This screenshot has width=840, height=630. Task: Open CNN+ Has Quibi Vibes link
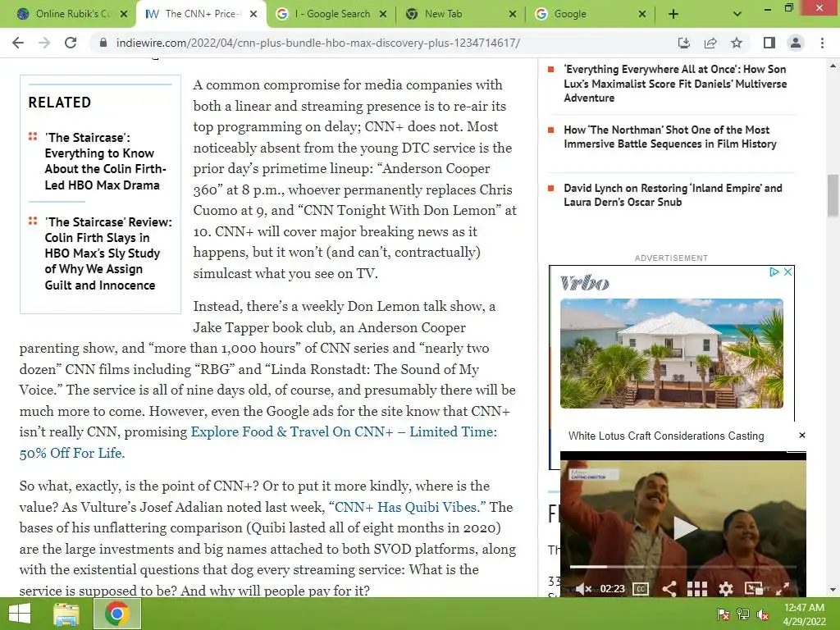click(407, 507)
